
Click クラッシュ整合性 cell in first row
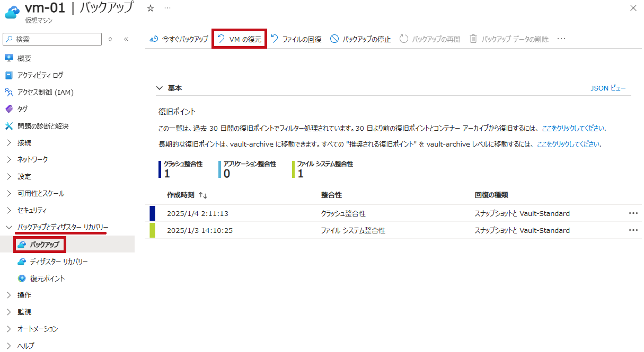point(343,213)
